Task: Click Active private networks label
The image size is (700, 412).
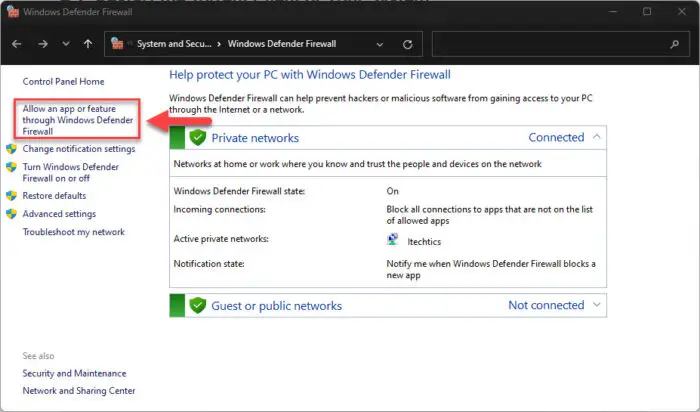Action: 221,239
